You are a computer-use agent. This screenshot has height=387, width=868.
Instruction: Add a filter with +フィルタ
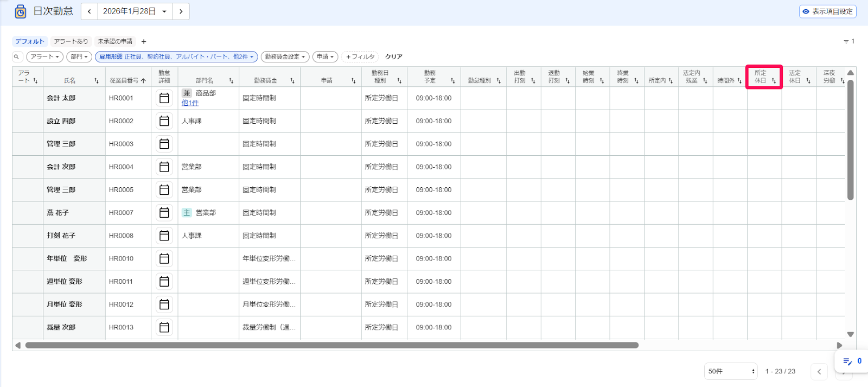360,56
